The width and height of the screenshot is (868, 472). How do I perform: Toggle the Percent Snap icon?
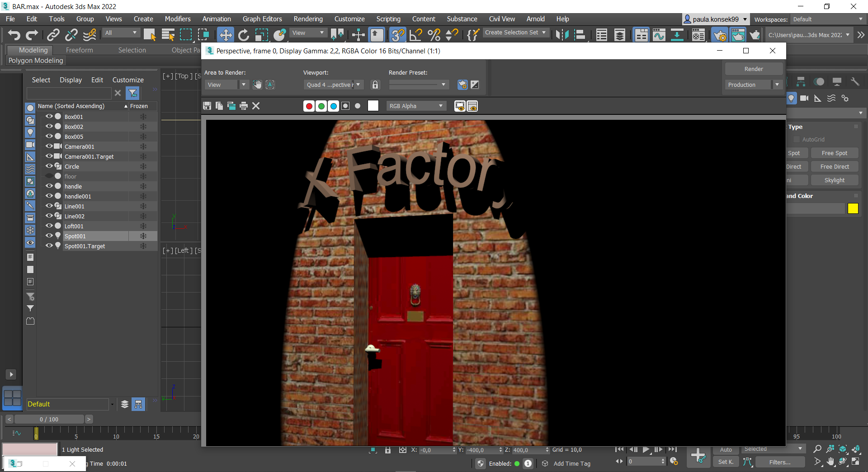pyautogui.click(x=434, y=35)
